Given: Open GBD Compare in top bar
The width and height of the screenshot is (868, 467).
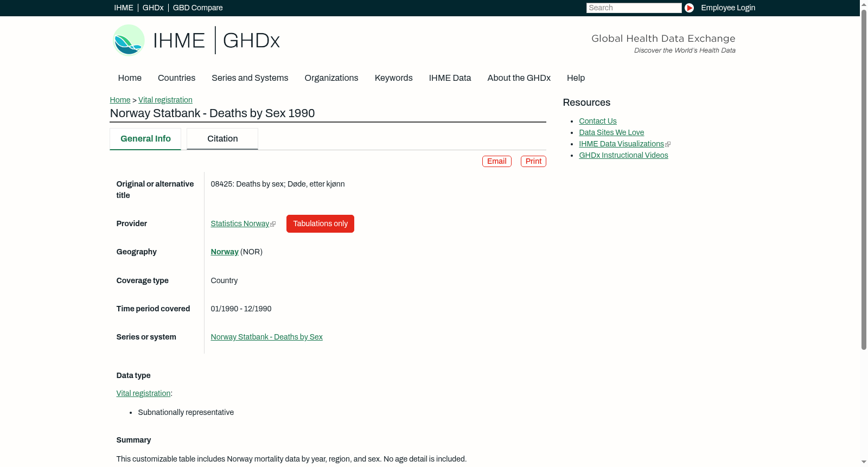Looking at the screenshot, I should coord(198,8).
